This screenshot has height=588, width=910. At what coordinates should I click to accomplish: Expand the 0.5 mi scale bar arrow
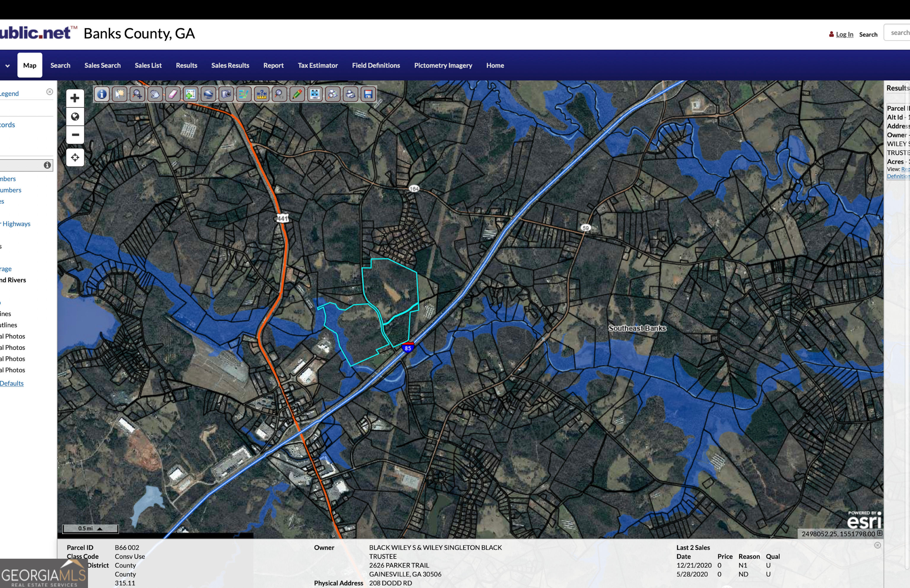[x=100, y=529]
